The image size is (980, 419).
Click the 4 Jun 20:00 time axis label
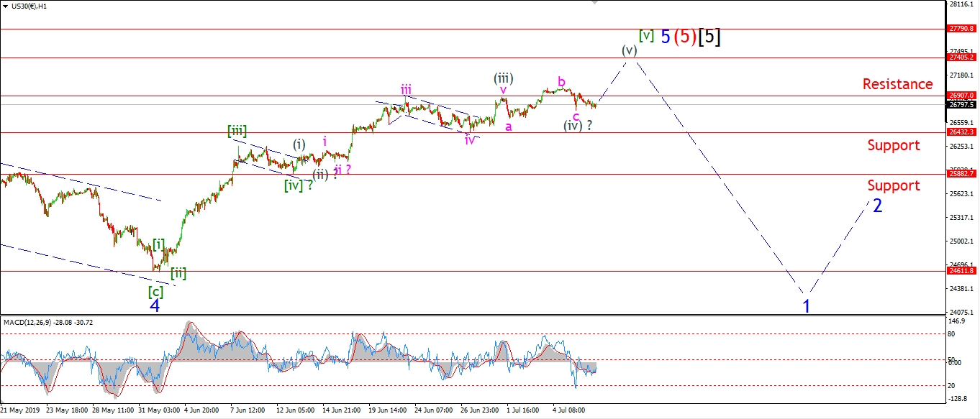(x=201, y=411)
